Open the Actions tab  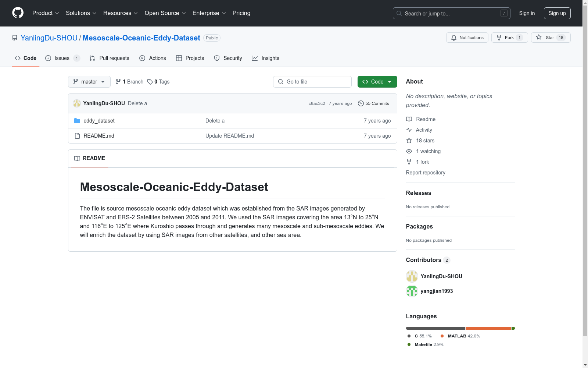click(x=153, y=58)
